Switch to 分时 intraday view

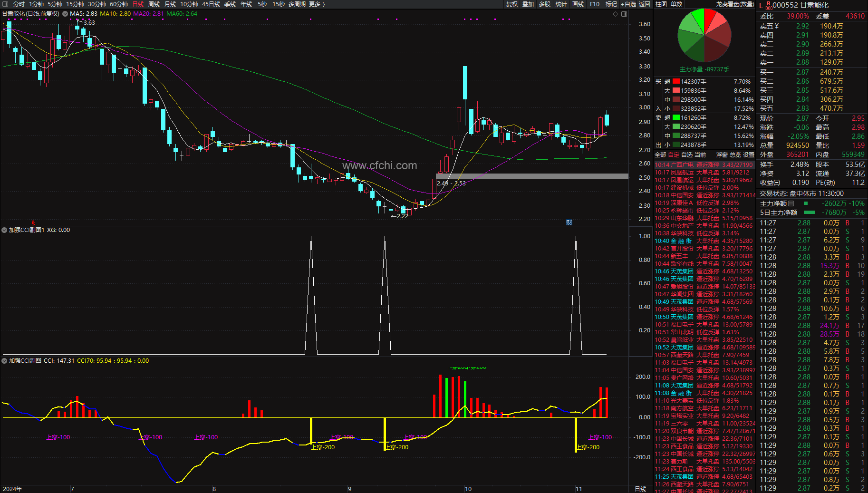point(19,4)
